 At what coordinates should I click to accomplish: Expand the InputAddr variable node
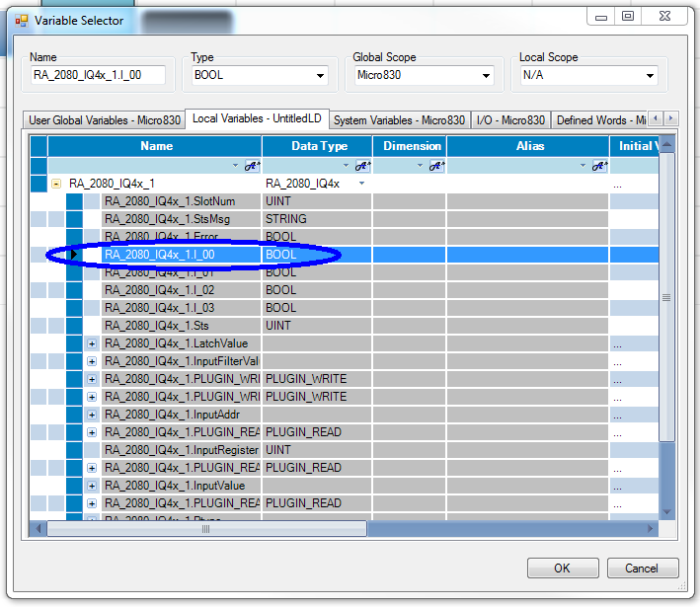[x=92, y=415]
